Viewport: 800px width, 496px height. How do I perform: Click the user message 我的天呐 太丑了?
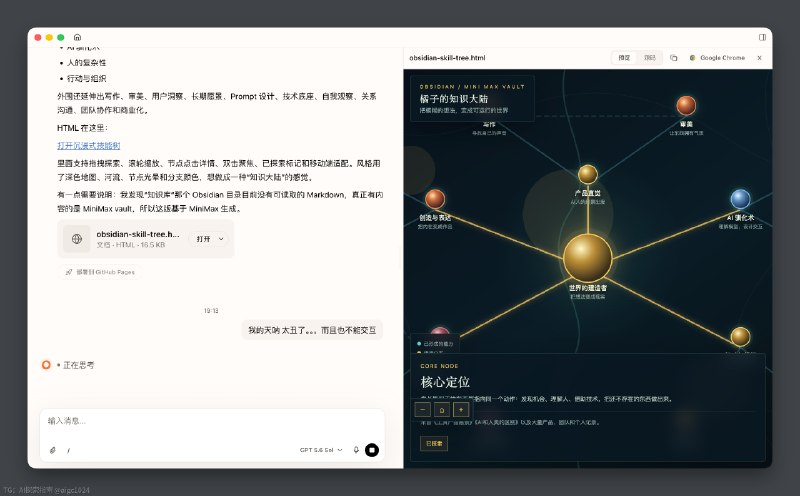(312, 330)
